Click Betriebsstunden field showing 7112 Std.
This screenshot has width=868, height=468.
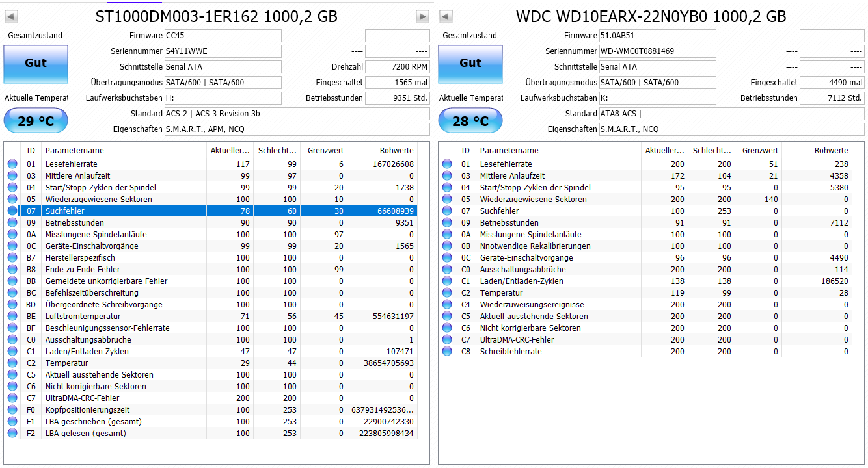point(832,98)
